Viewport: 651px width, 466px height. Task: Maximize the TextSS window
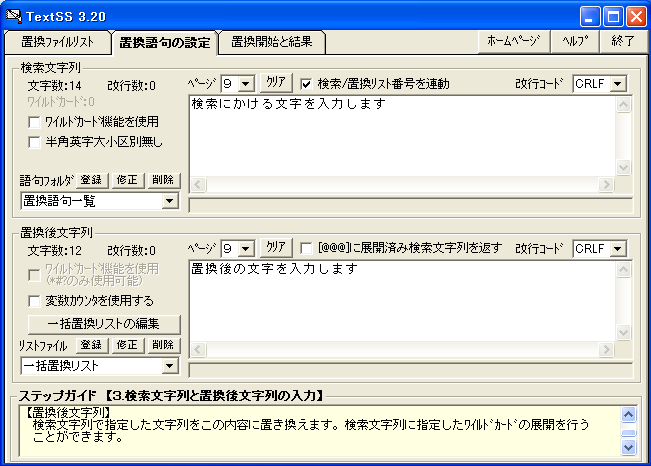pos(613,17)
